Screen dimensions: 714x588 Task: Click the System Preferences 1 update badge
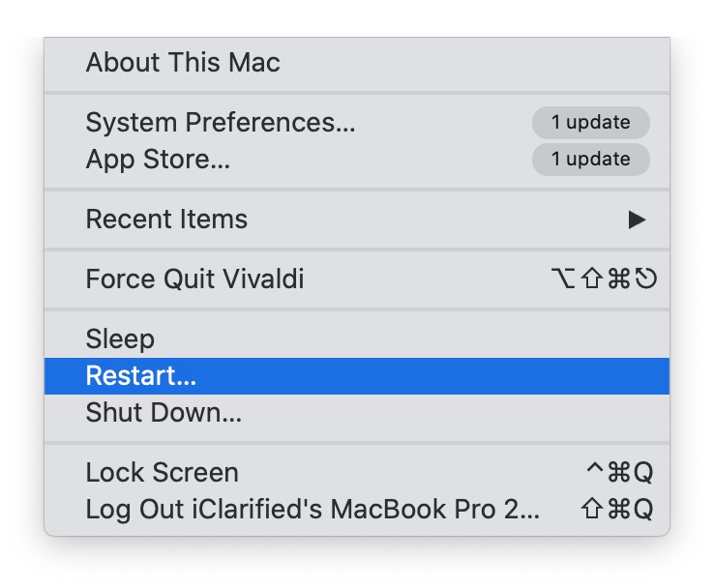point(590,123)
